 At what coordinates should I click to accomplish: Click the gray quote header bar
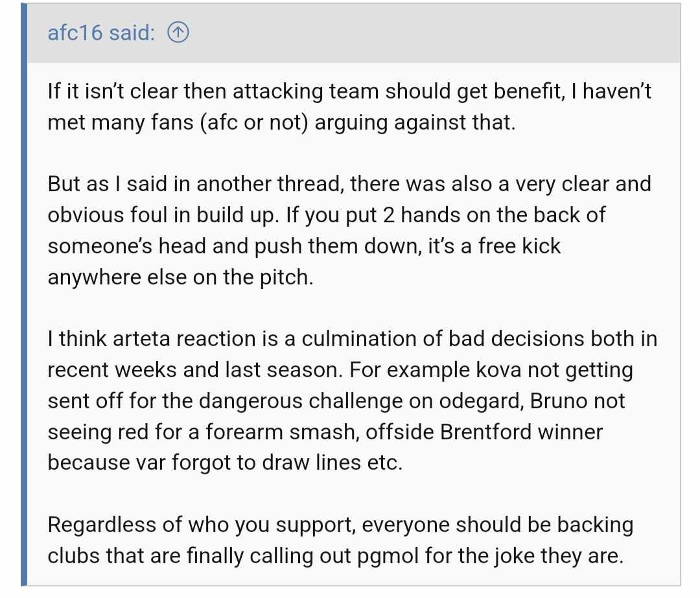(354, 33)
